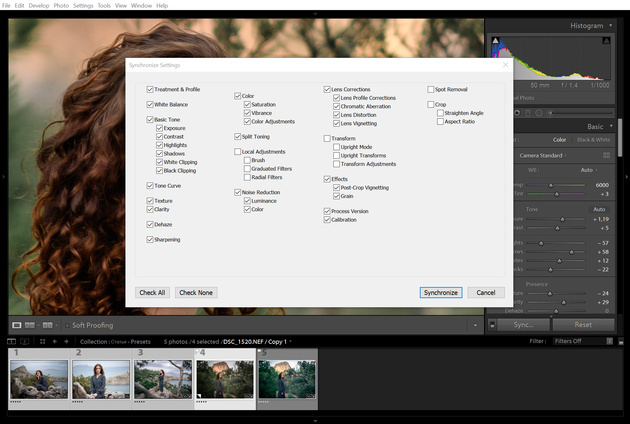Open the Photo menu
630x424 pixels.
click(x=61, y=6)
